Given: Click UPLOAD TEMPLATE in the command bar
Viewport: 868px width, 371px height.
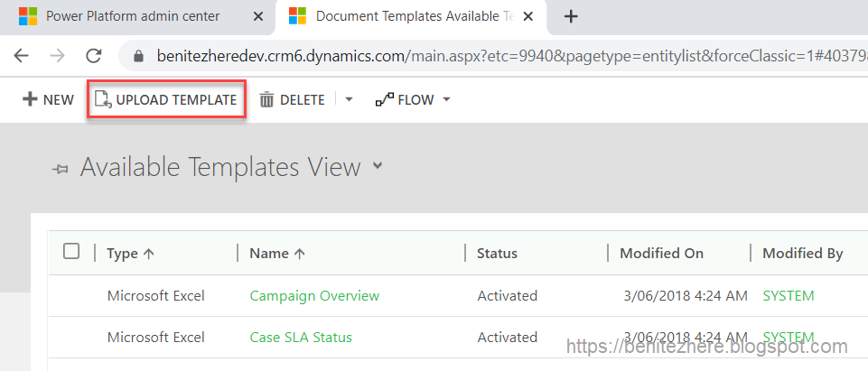Looking at the screenshot, I should (166, 100).
